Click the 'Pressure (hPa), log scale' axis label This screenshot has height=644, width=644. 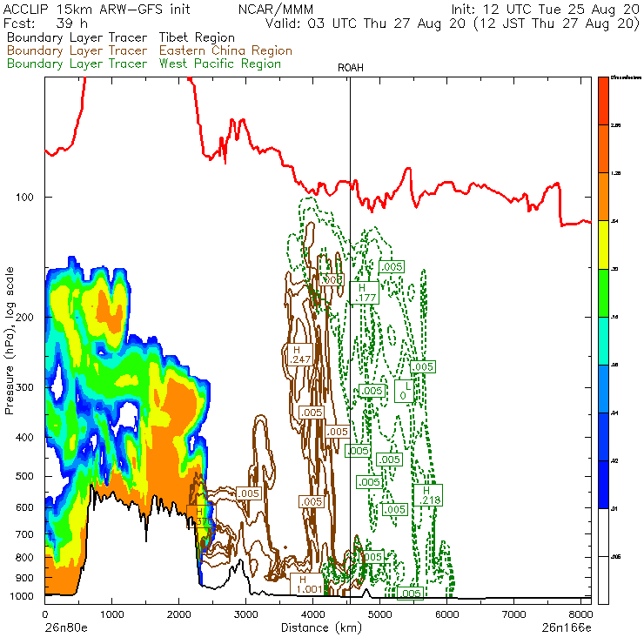coord(9,340)
